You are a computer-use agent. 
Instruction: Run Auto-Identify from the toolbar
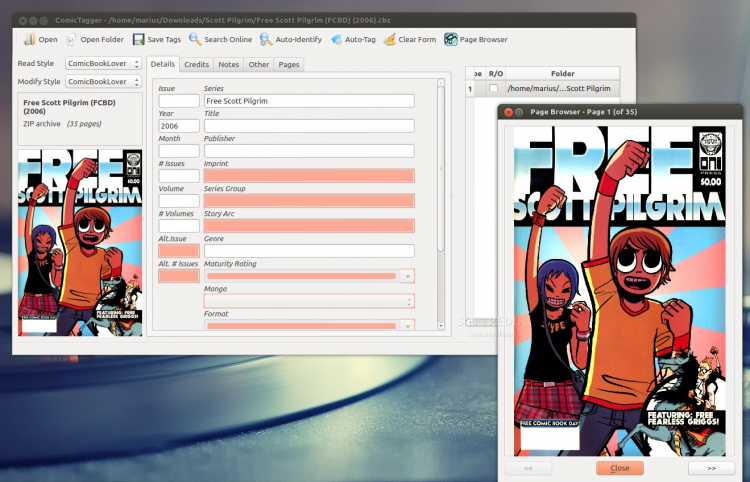pos(291,39)
